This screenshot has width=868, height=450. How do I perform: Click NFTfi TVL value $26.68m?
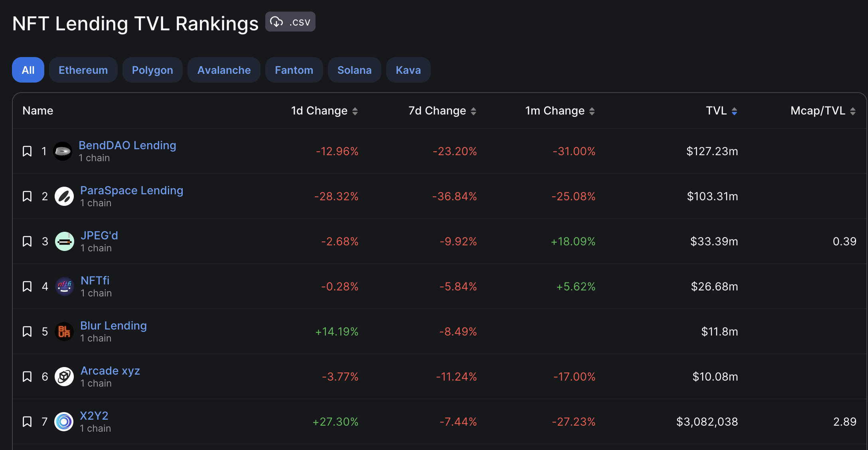click(714, 286)
